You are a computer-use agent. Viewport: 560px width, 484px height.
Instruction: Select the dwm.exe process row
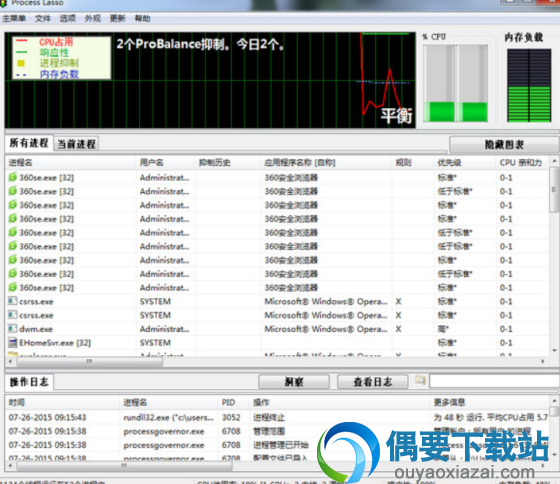[x=277, y=329]
